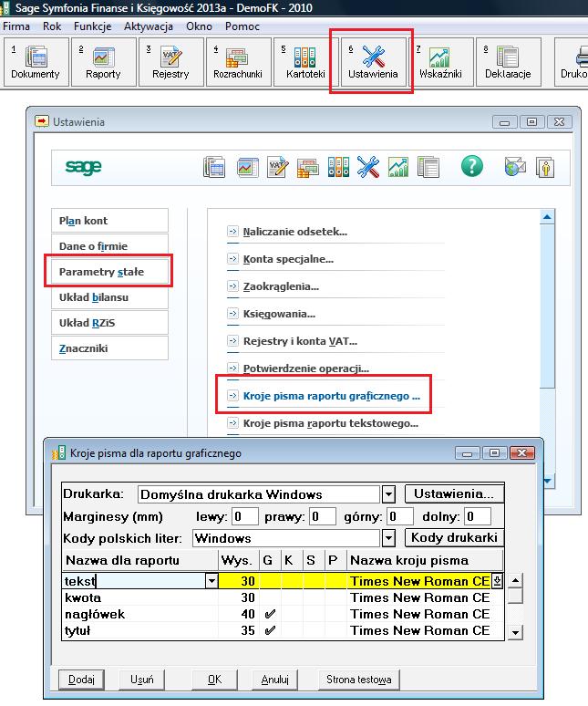Click the crossed tools icon in Ustawienia window
The width and height of the screenshot is (588, 706).
[x=368, y=167]
